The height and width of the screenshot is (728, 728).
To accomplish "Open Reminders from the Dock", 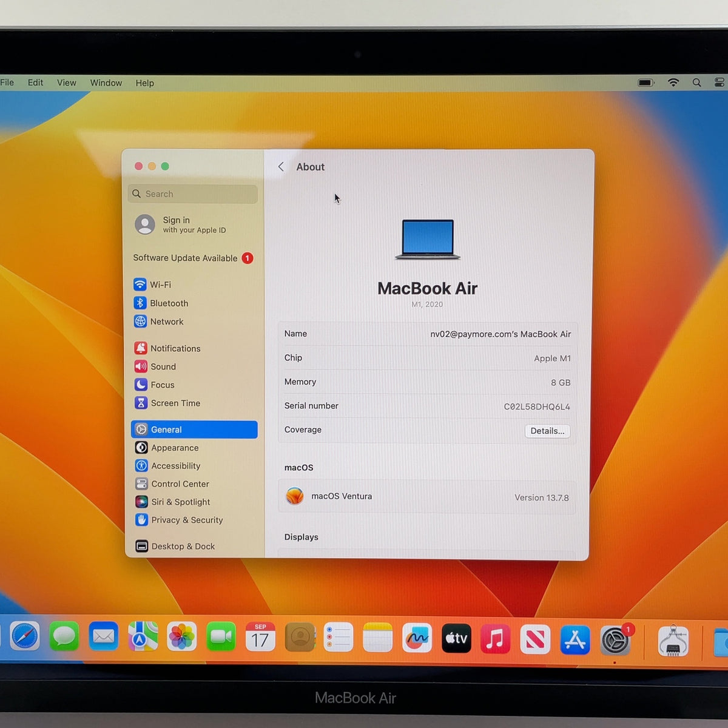I will [339, 638].
